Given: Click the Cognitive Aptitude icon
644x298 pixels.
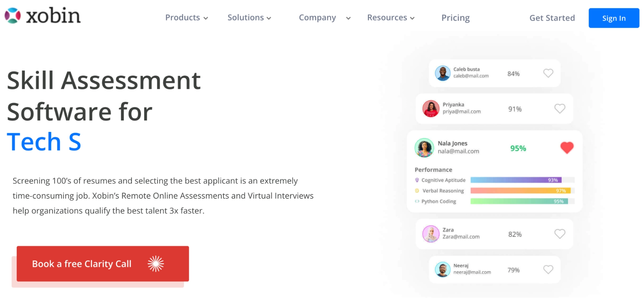Looking at the screenshot, I should point(417,180).
